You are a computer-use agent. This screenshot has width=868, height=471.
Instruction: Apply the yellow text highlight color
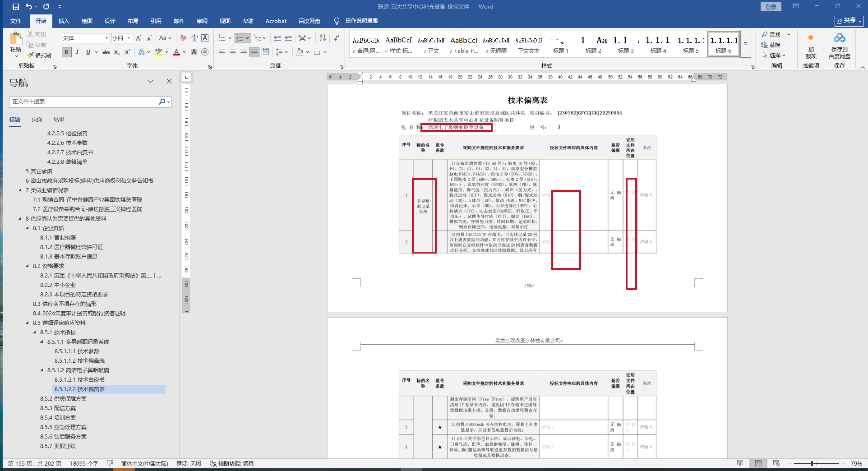click(x=158, y=52)
